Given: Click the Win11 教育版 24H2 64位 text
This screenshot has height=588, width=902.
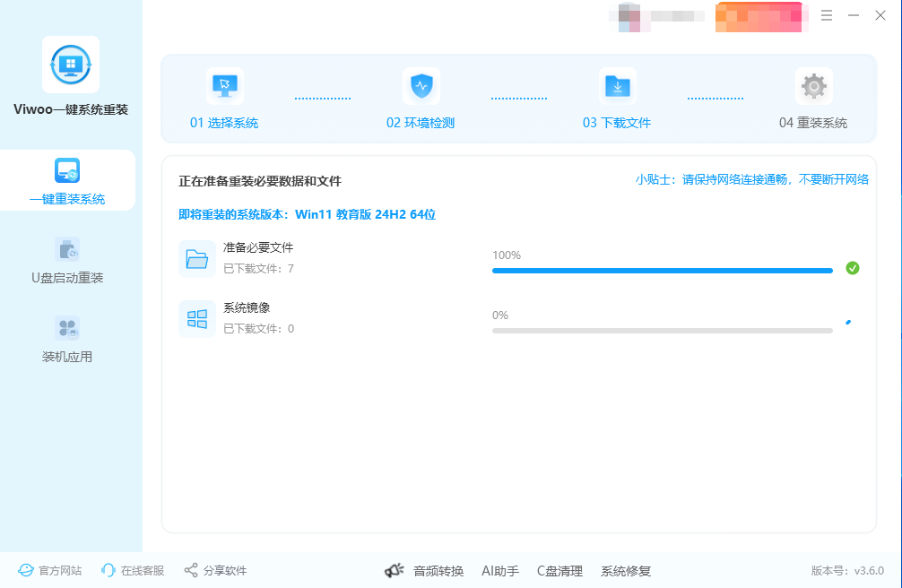Looking at the screenshot, I should [365, 214].
